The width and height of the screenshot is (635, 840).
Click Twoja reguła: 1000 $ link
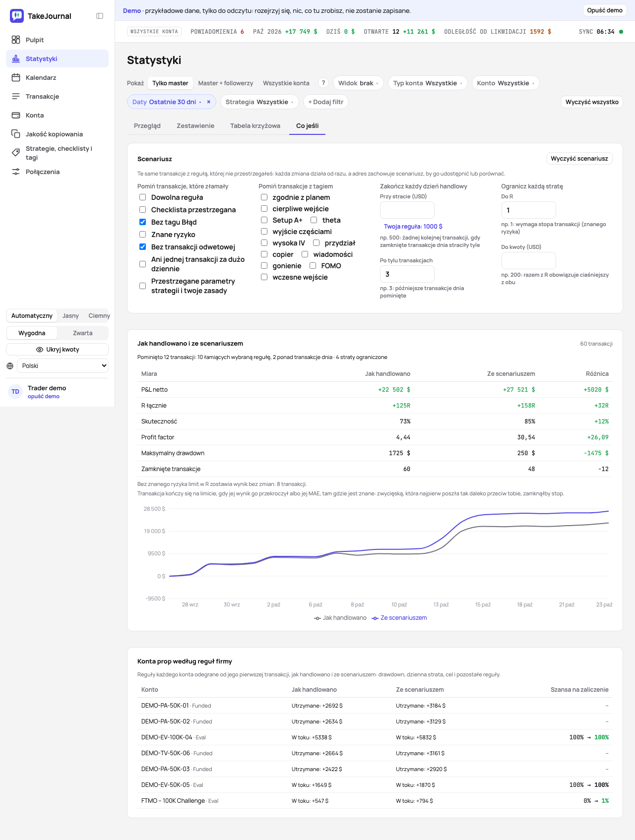point(413,226)
